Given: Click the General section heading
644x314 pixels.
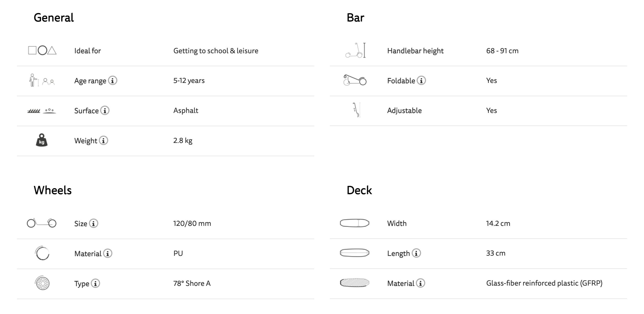Looking at the screenshot, I should click(54, 18).
